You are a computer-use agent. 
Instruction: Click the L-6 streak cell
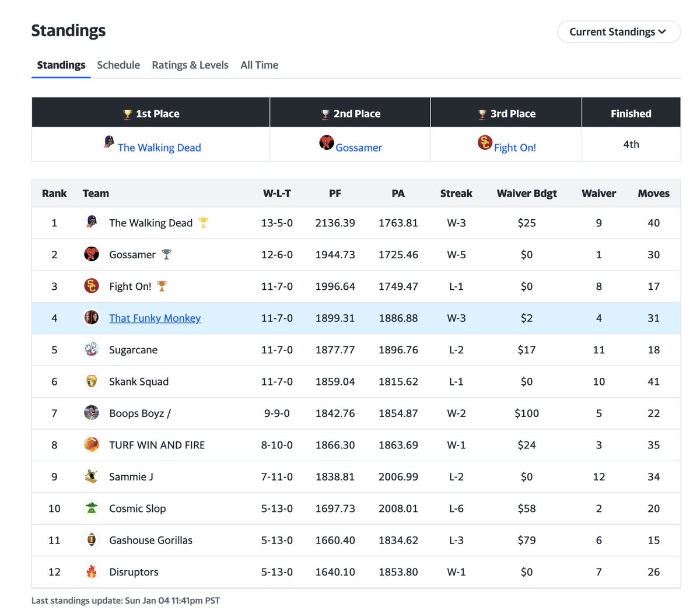(x=456, y=508)
